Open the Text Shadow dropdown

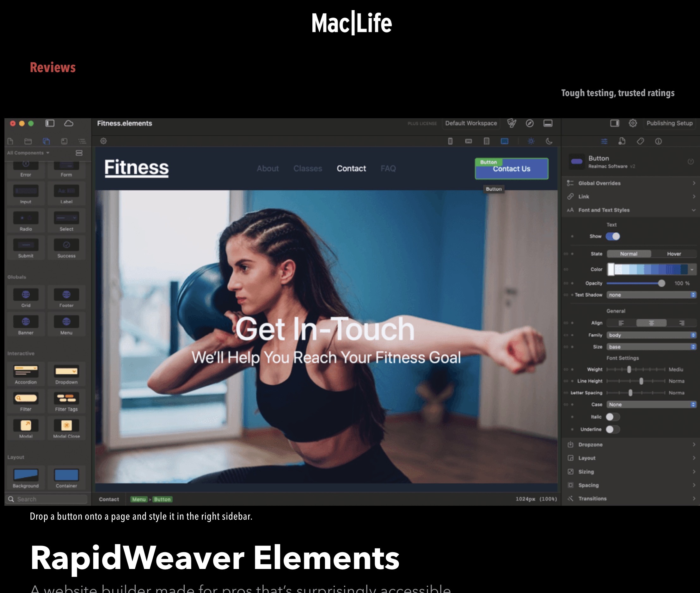pyautogui.click(x=651, y=295)
